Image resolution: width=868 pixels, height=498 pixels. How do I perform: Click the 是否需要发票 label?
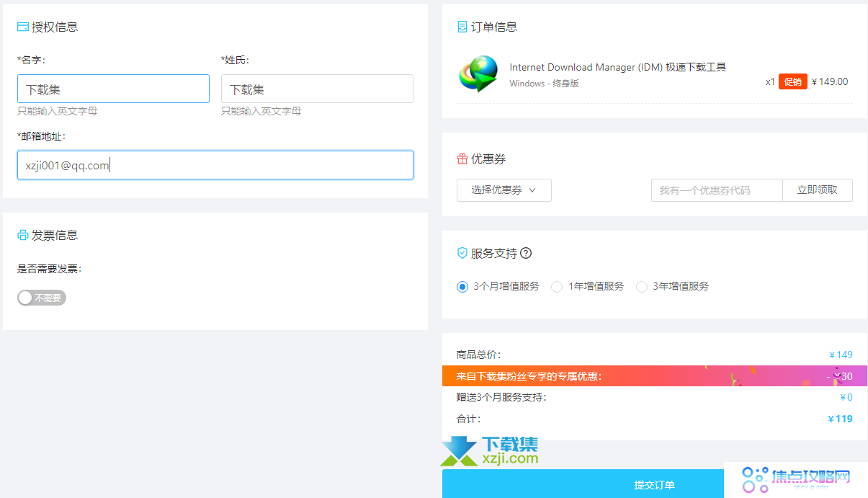(49, 269)
